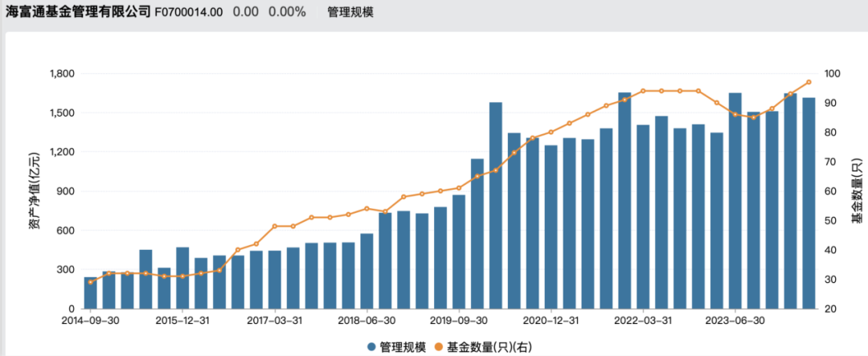Viewport: 868px width, 356px height.
Task: Click the 2020-12-31 x-axis label
Action: click(x=550, y=319)
